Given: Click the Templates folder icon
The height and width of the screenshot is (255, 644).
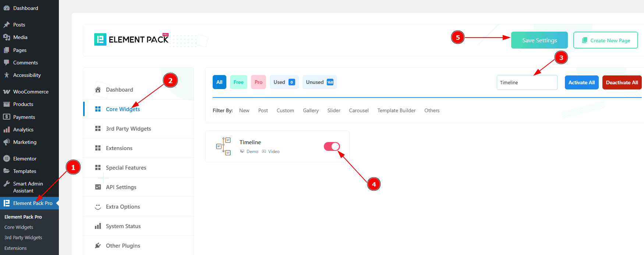Looking at the screenshot, I should [7, 171].
